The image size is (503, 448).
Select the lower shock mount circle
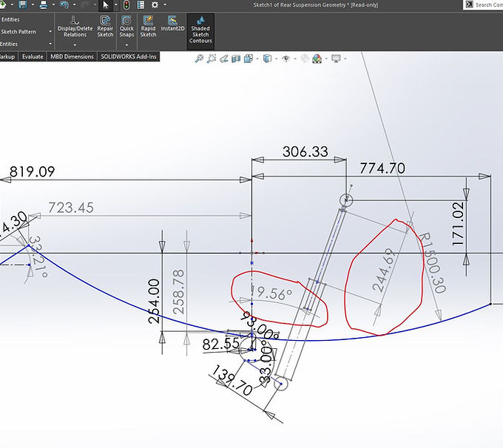click(x=281, y=384)
